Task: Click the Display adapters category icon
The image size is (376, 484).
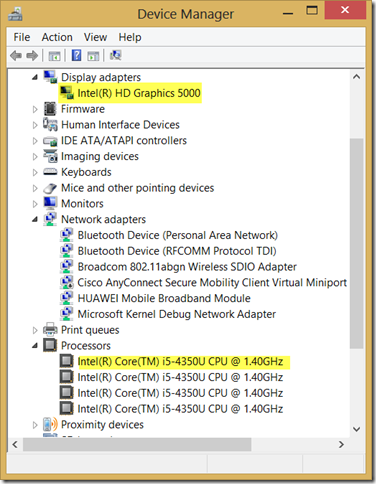Action: 50,77
